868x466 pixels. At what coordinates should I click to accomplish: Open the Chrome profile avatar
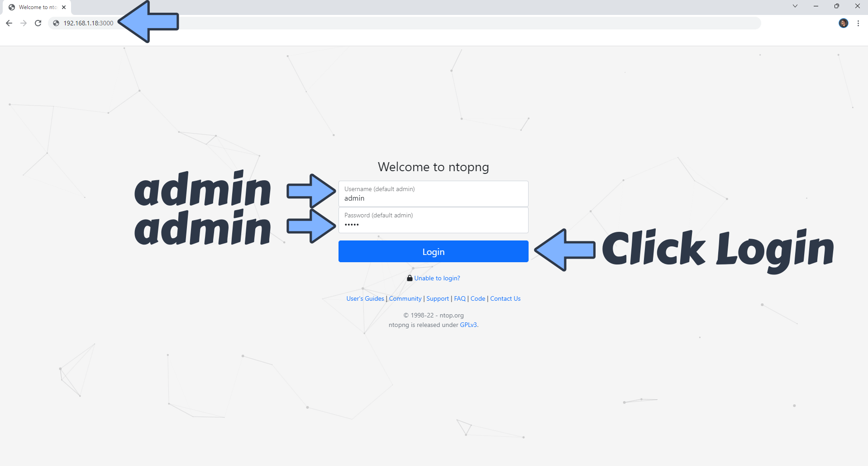click(x=843, y=23)
